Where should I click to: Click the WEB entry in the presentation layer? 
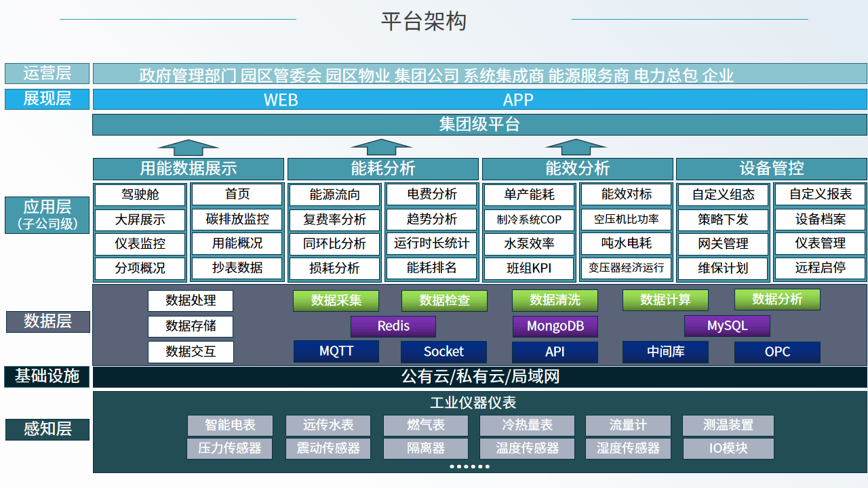coord(281,100)
